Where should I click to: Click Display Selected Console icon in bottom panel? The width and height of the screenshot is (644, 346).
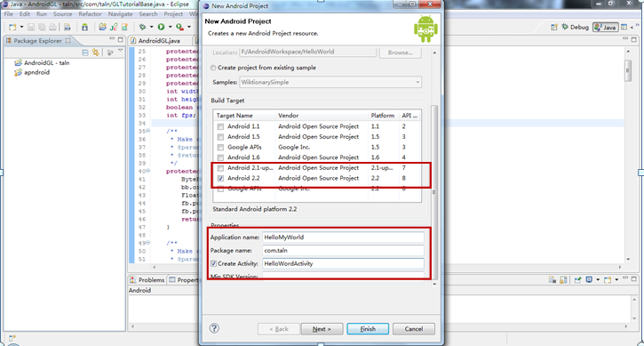589,280
